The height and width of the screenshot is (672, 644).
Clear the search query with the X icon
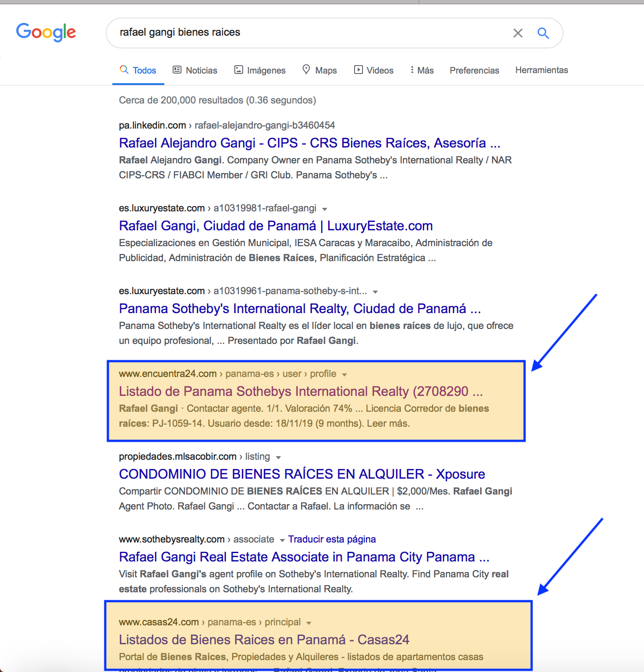[518, 33]
